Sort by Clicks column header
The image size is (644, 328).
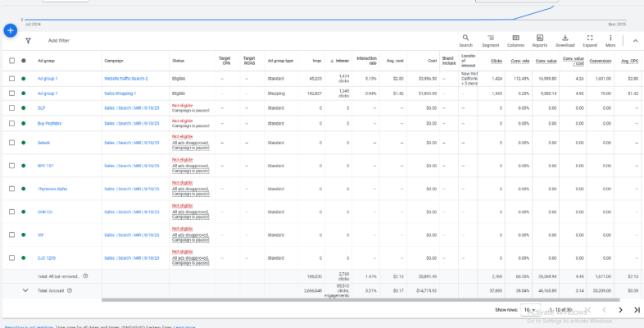[x=497, y=61]
